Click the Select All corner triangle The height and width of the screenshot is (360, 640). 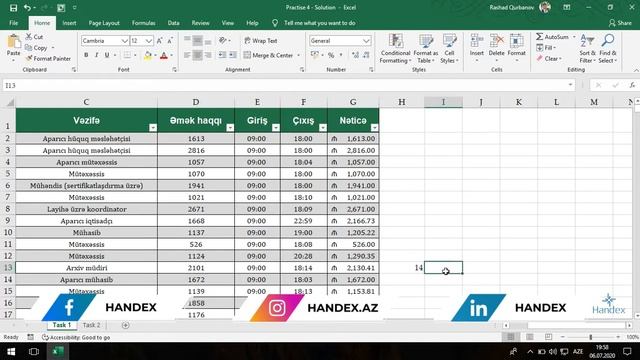click(x=10, y=102)
